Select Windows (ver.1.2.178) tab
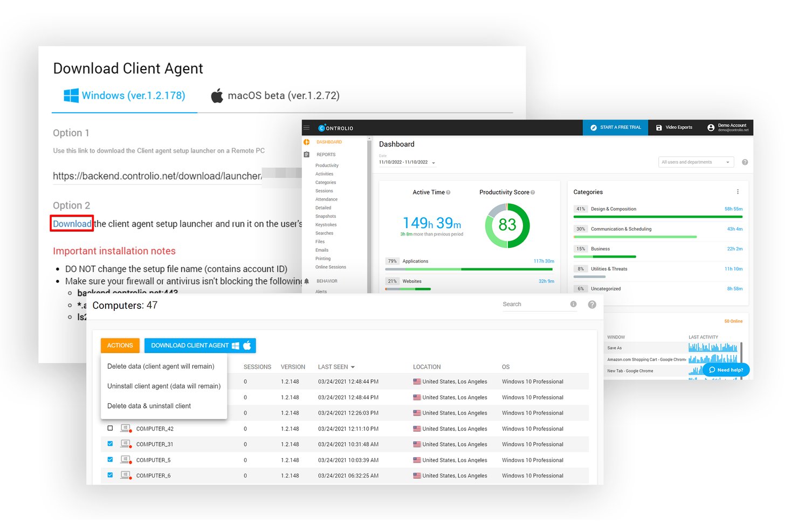 124,96
